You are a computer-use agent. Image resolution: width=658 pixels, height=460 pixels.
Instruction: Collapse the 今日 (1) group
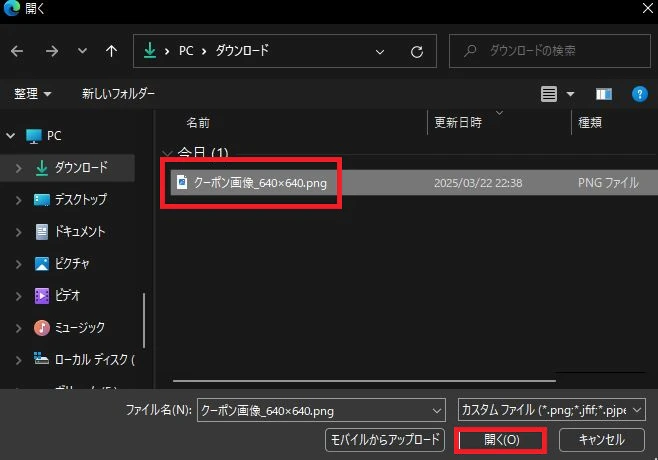coord(167,153)
